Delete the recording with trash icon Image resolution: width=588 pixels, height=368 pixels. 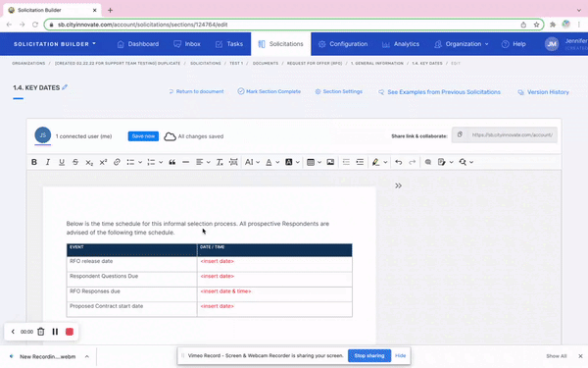41,332
